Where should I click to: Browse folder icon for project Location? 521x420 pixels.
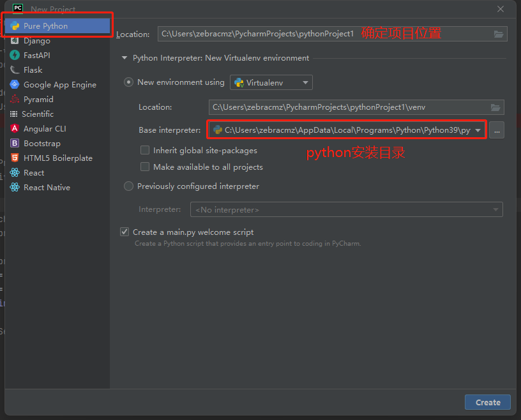499,34
